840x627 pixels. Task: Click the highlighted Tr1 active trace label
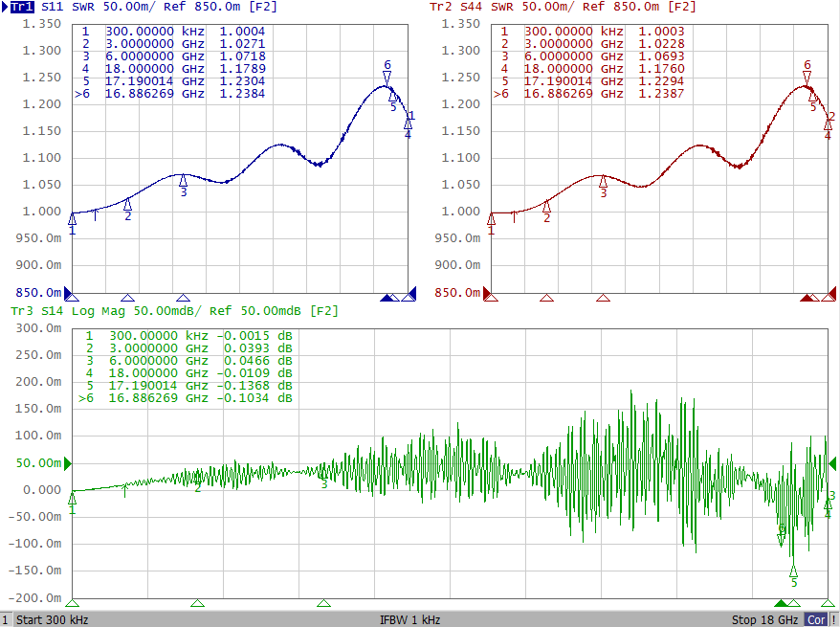pyautogui.click(x=20, y=7)
